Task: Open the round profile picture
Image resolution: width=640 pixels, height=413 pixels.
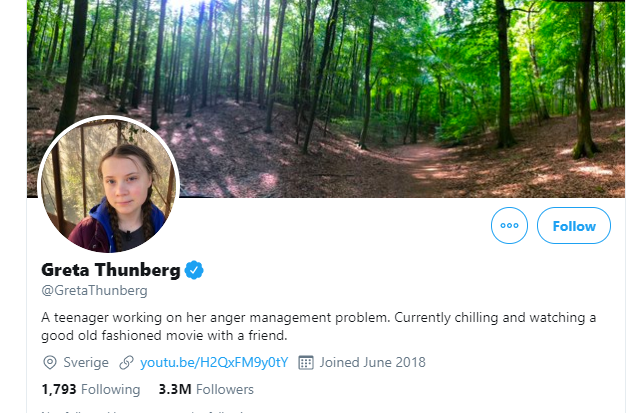Action: (109, 186)
